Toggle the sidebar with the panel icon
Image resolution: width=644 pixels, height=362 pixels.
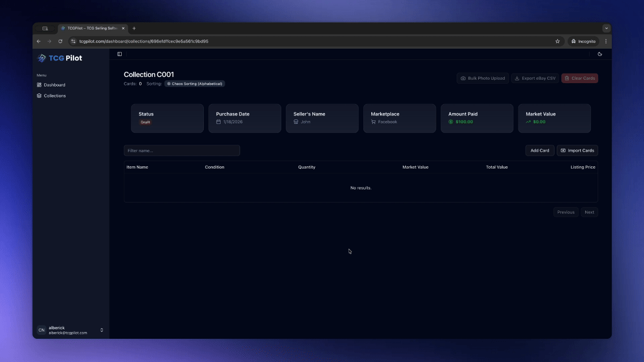tap(119, 54)
